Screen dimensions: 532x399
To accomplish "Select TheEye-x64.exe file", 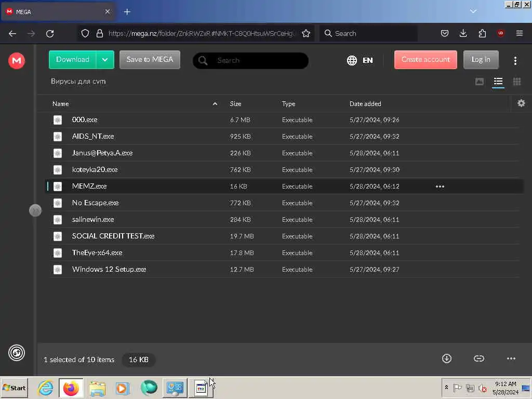I will [285, 253].
